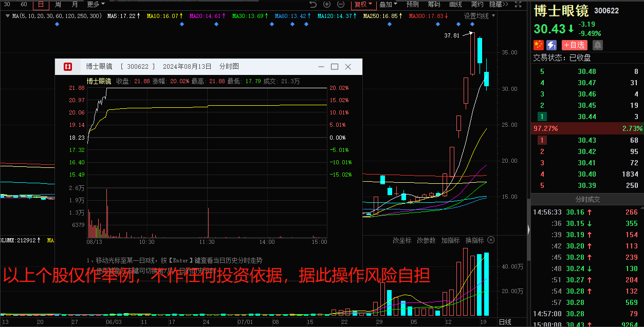Click buy level 5 price 30.39
The height and width of the screenshot is (327, 644).
click(587, 185)
